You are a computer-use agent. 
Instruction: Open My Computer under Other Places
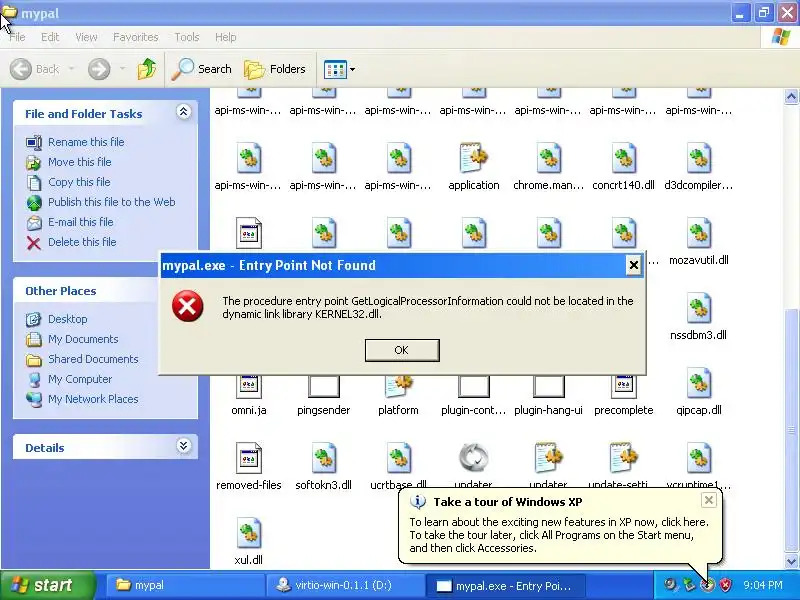[80, 379]
